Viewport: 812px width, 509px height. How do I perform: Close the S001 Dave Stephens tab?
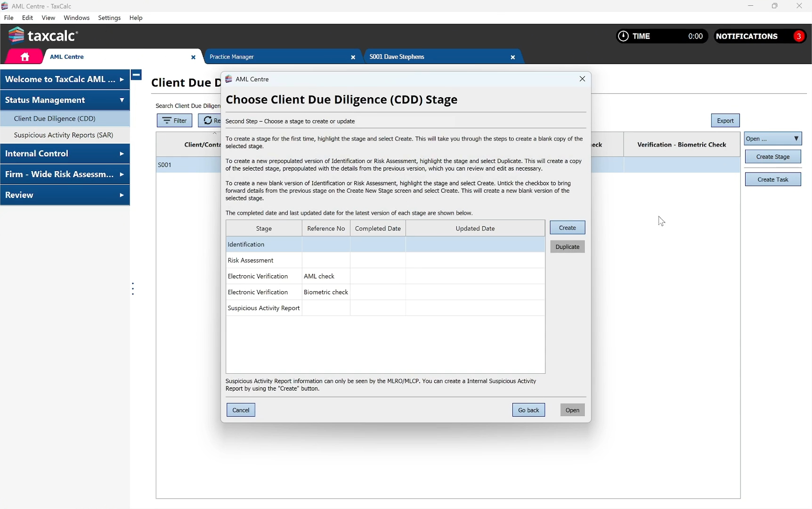pos(513,57)
